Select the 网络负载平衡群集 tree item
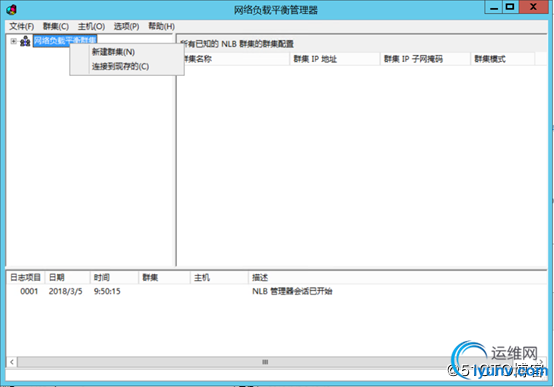This screenshot has height=387, width=554. [x=65, y=41]
